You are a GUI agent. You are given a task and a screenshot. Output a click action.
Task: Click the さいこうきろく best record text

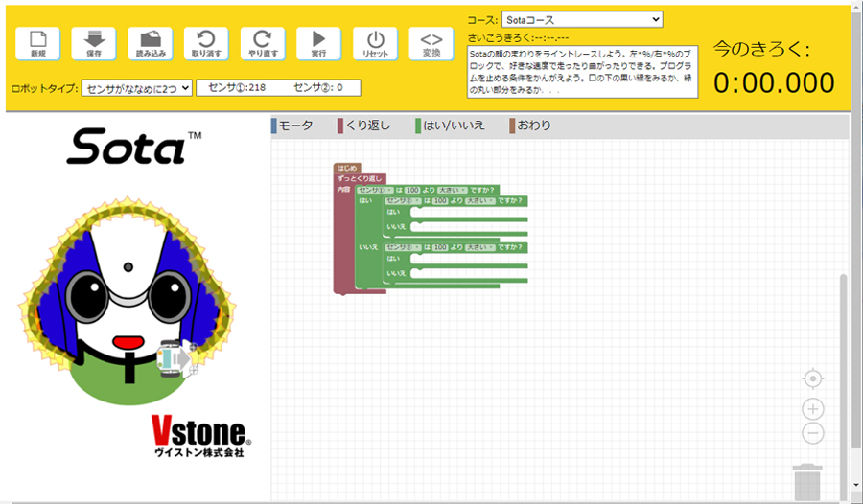(x=519, y=38)
